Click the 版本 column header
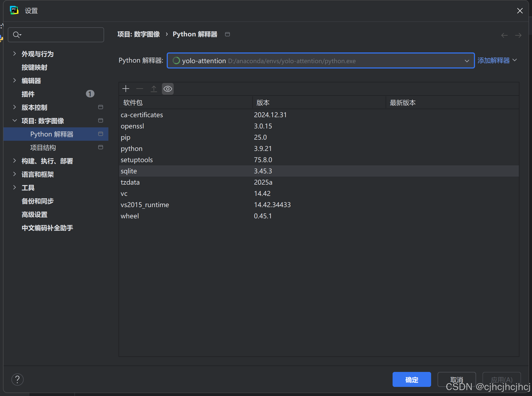The width and height of the screenshot is (532, 396). (319, 103)
